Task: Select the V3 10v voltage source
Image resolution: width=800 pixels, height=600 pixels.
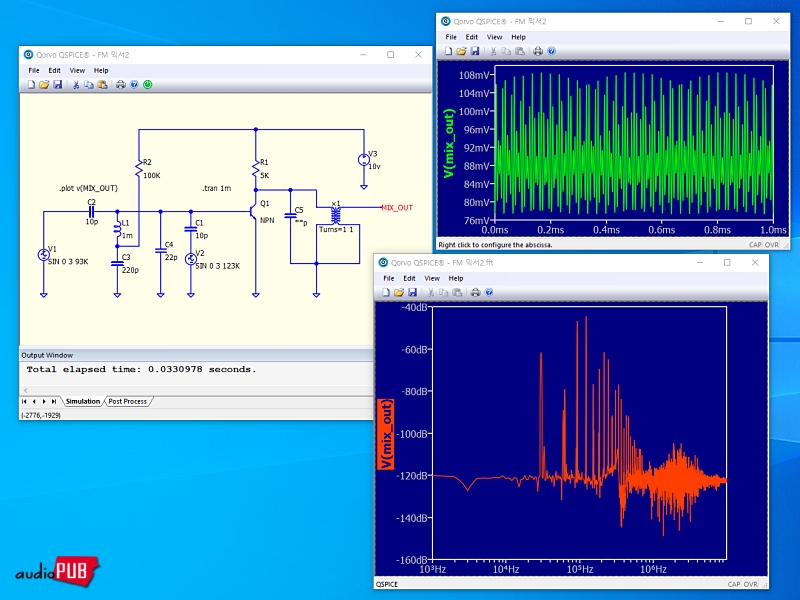Action: click(364, 160)
